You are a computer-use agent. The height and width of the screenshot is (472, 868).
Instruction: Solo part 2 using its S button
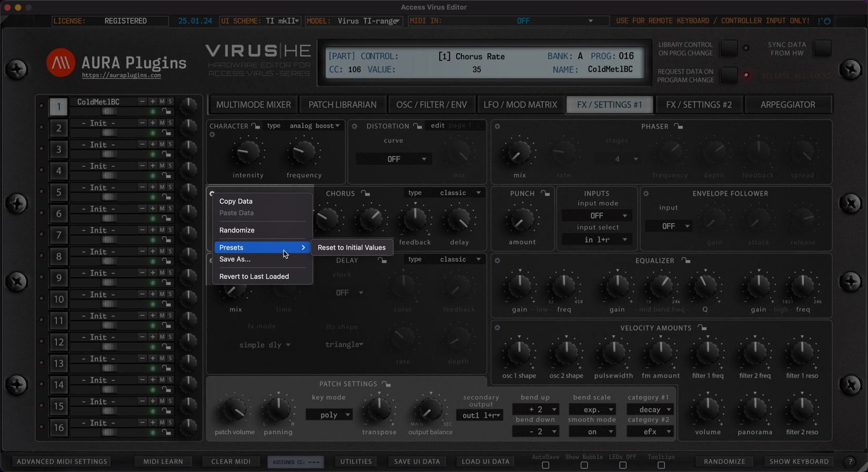(170, 123)
